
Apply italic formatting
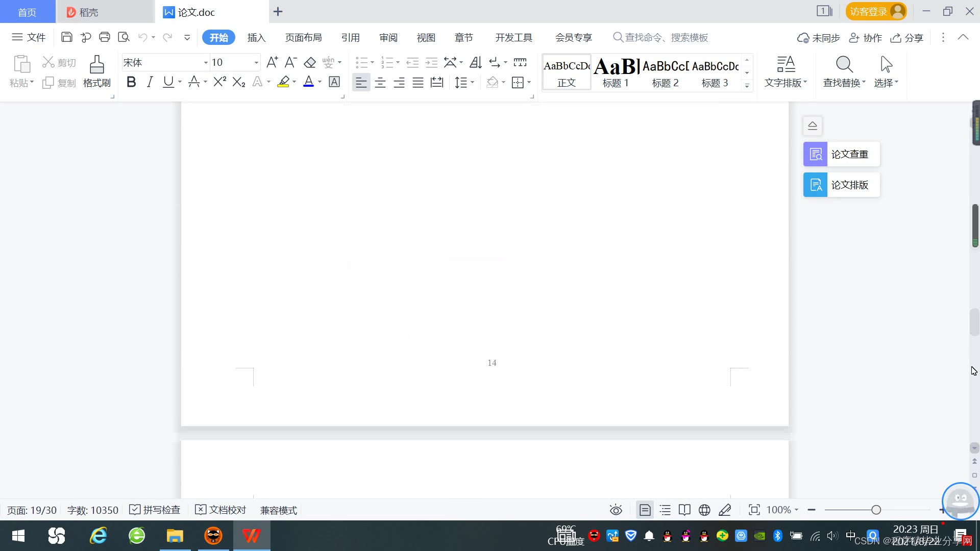tap(150, 82)
